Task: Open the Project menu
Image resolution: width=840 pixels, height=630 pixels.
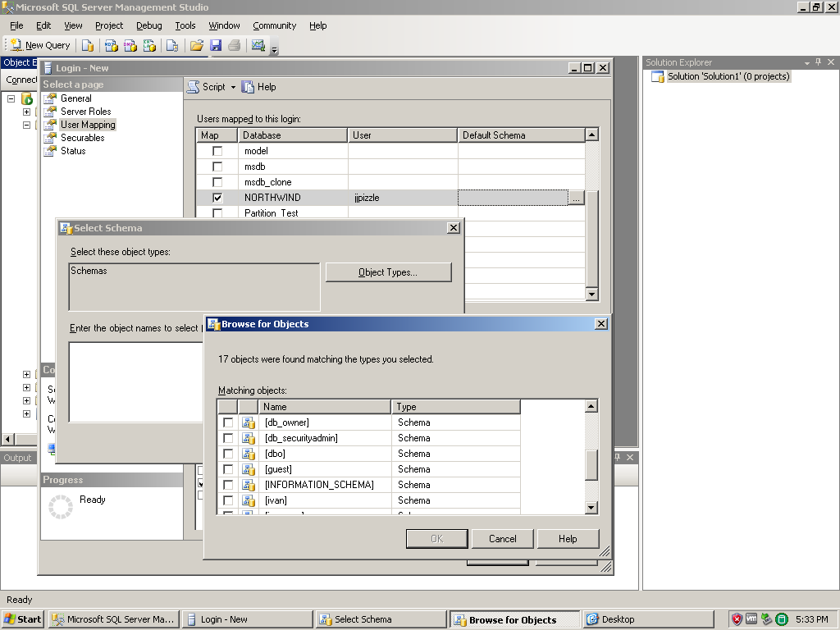Action: coord(109,25)
